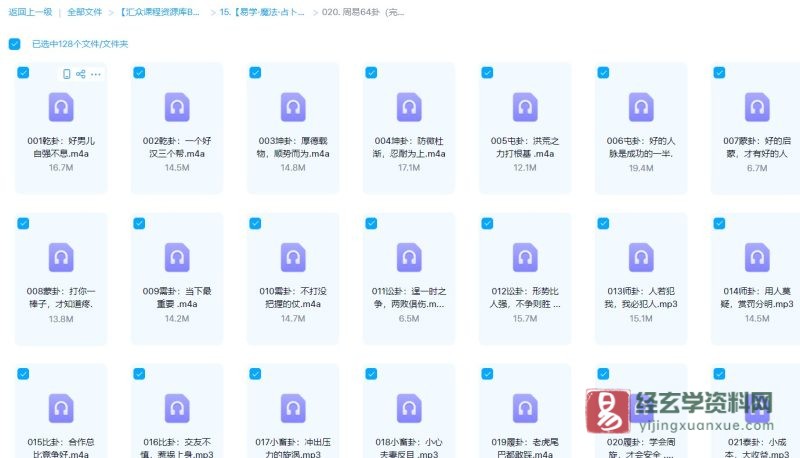Viewport: 800px width, 458px height.
Task: Uncheck the 016比卦 file checkbox
Action: (139, 374)
